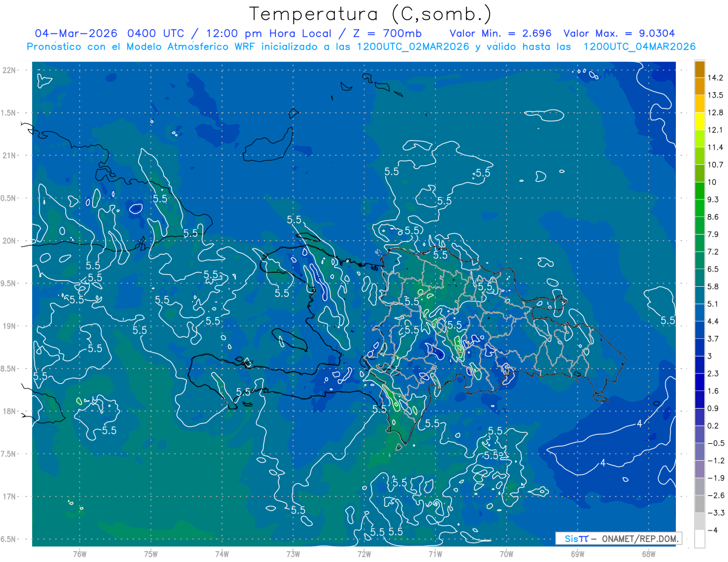Click the green legend swatch between 9.3 and 8.6

[x=699, y=208]
